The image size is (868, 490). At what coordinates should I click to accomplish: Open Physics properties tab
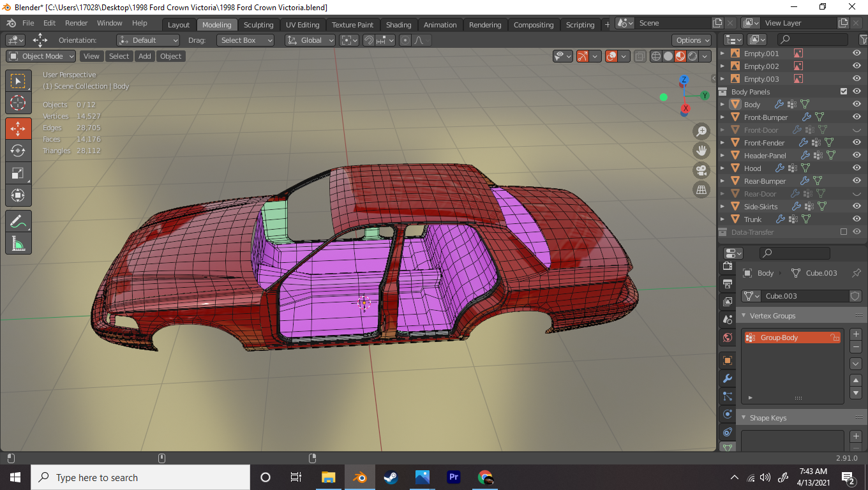click(x=727, y=414)
